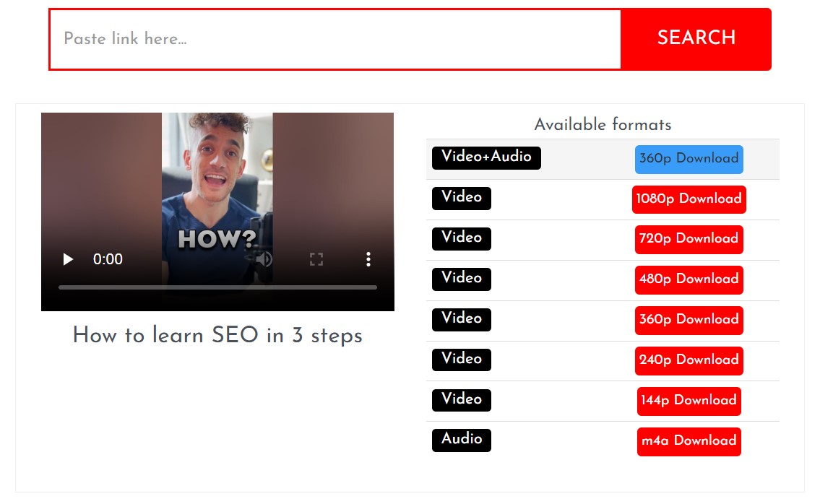Click the Paste link here input field

pyautogui.click(x=289, y=39)
